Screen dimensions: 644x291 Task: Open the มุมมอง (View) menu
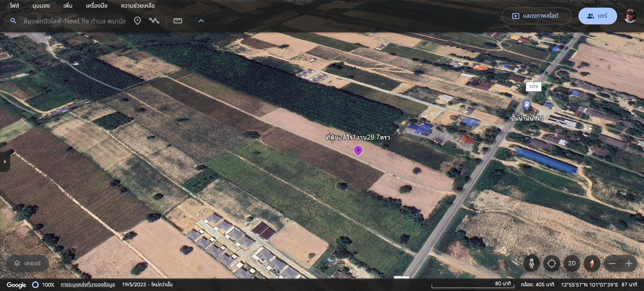pyautogui.click(x=41, y=6)
